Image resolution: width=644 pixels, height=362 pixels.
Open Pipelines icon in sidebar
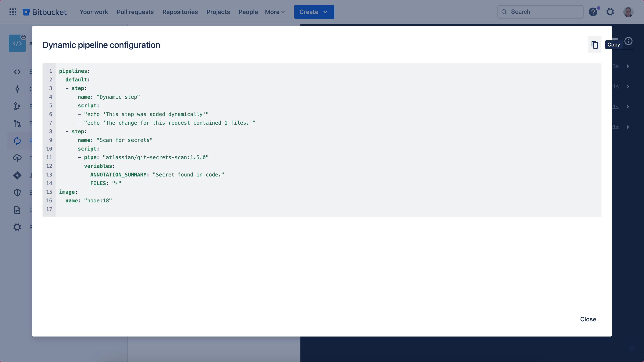coord(17,141)
